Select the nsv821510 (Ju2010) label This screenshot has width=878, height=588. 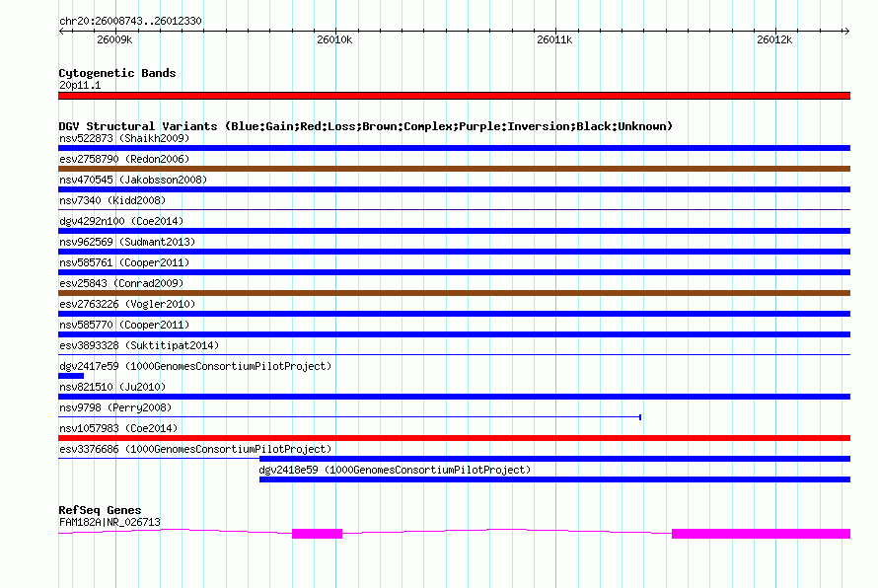[x=112, y=387]
